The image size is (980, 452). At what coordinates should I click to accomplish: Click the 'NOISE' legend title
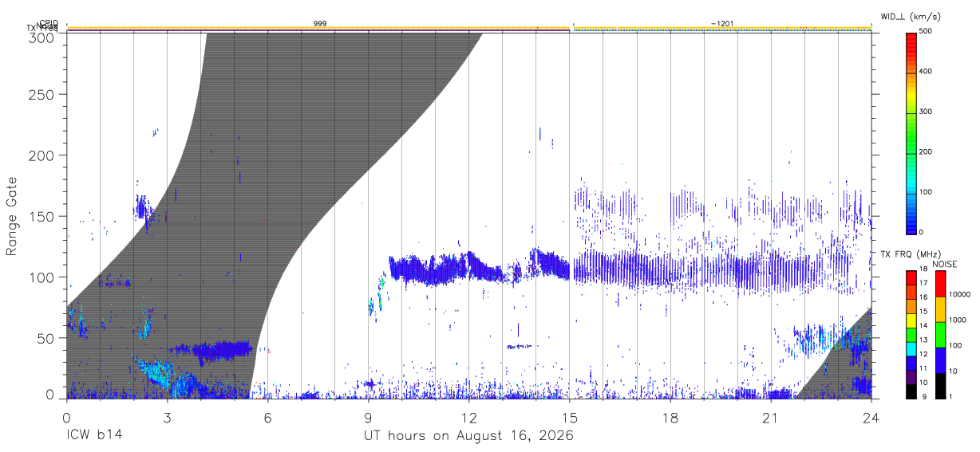pos(946,264)
